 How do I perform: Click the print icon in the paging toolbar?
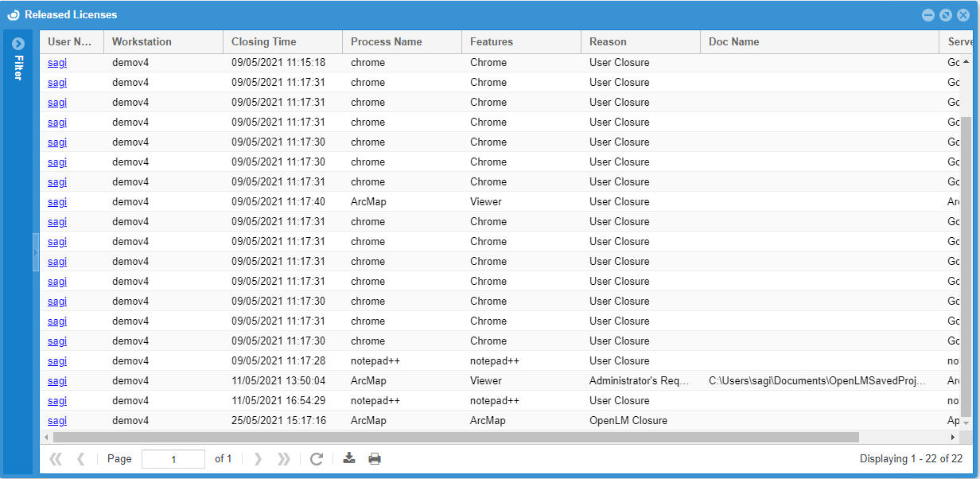pyautogui.click(x=375, y=458)
